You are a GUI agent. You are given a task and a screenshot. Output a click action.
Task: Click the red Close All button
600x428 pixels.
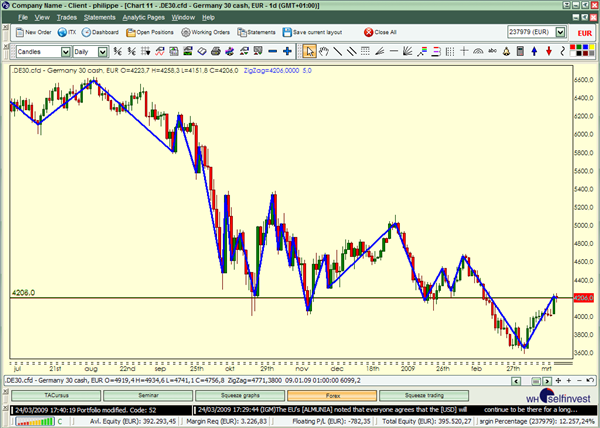tap(380, 32)
